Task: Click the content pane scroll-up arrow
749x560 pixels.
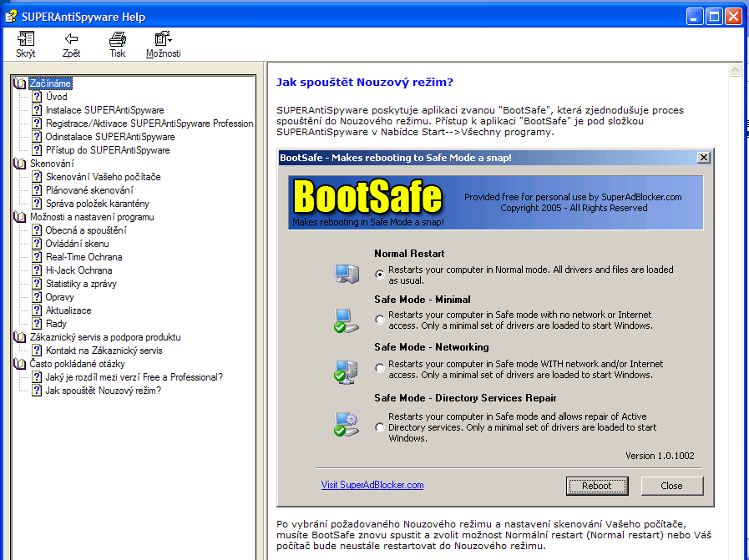Action: pos(735,70)
